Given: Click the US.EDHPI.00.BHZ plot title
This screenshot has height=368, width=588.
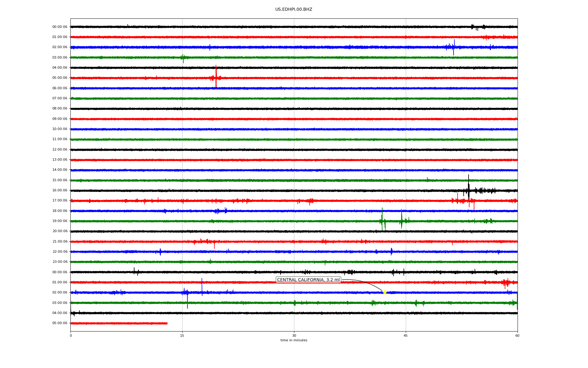Looking at the screenshot, I should [293, 10].
